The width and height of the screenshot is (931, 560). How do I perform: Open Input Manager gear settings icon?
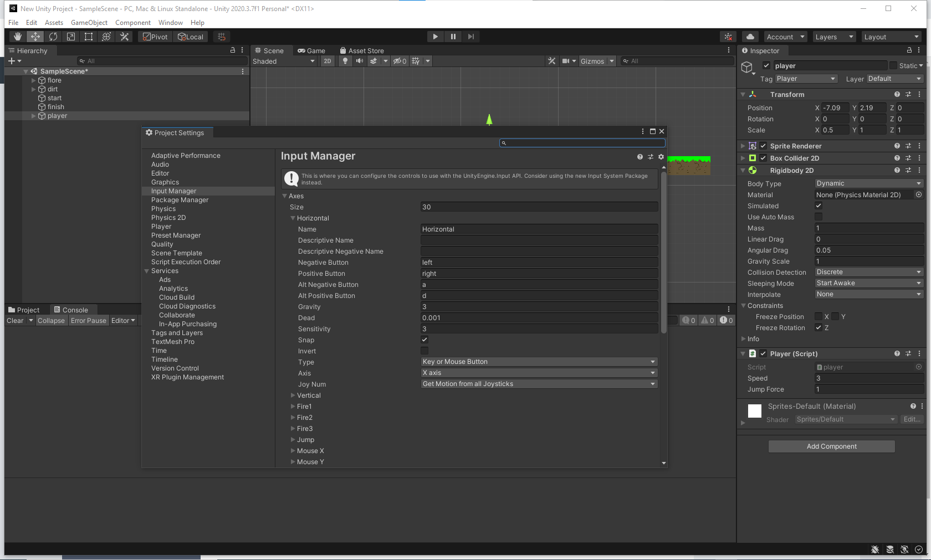[661, 157]
